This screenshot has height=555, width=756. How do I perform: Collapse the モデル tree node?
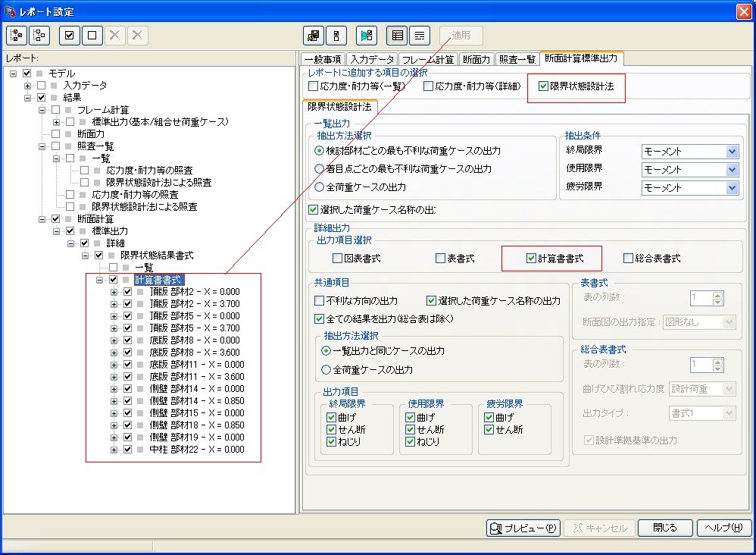pyautogui.click(x=14, y=74)
